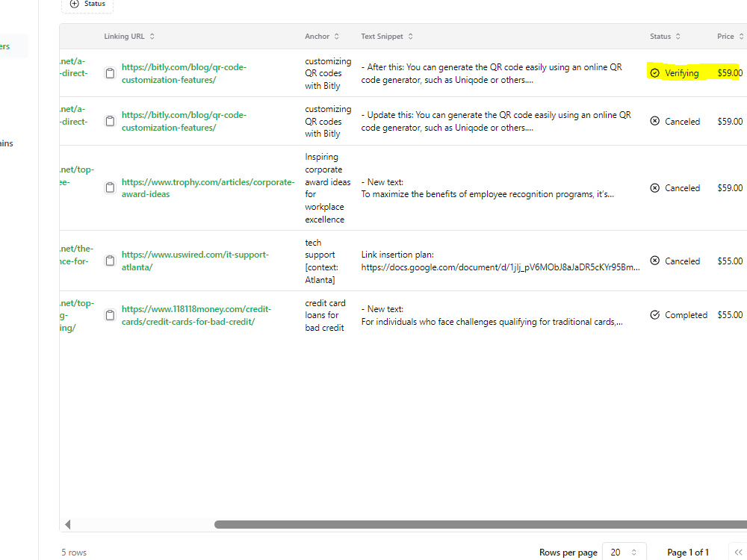Add a Status filter
This screenshot has height=560, width=747.
click(87, 4)
